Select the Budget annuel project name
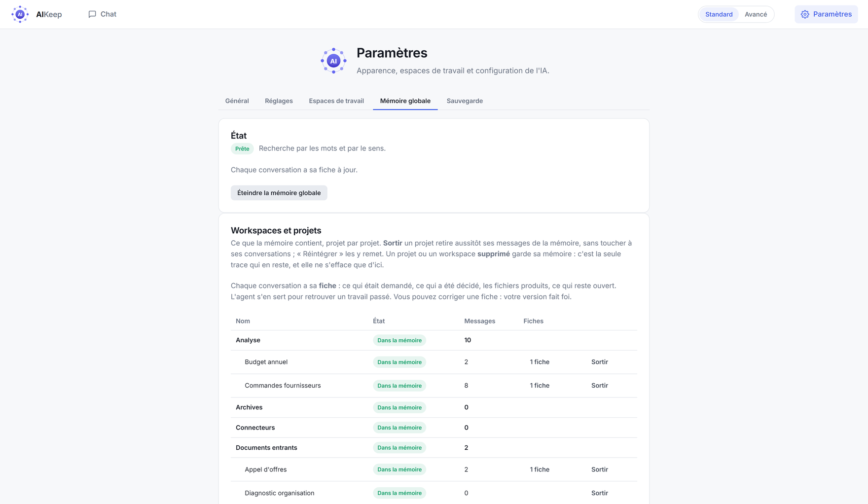Viewport: 868px width, 504px height. pos(266,362)
